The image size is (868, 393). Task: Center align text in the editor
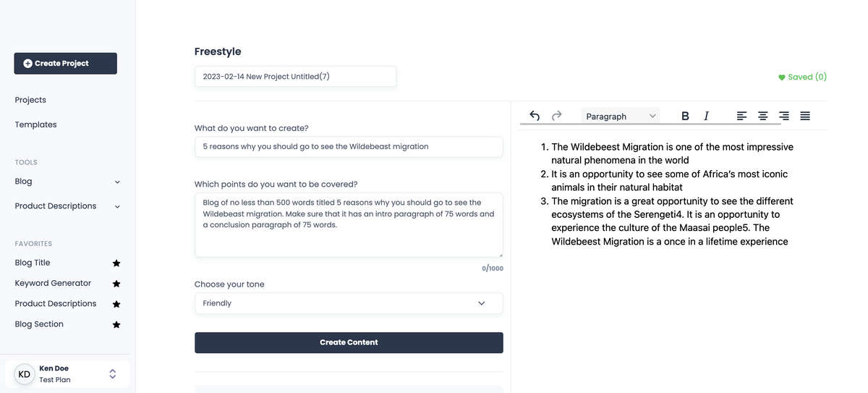(x=762, y=116)
